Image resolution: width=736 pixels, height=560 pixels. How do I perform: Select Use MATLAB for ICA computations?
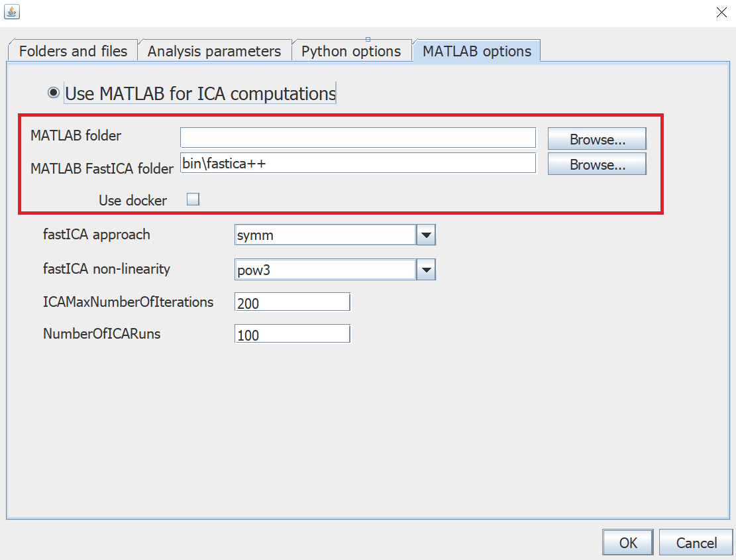pyautogui.click(x=54, y=92)
